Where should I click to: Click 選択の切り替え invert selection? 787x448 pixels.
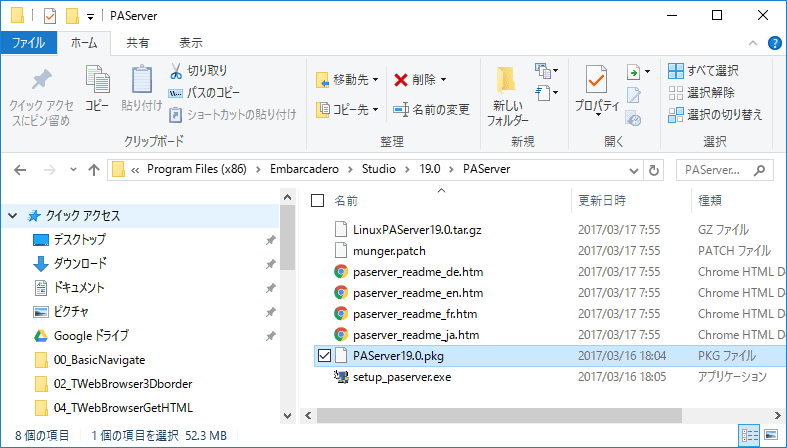pyautogui.click(x=715, y=115)
